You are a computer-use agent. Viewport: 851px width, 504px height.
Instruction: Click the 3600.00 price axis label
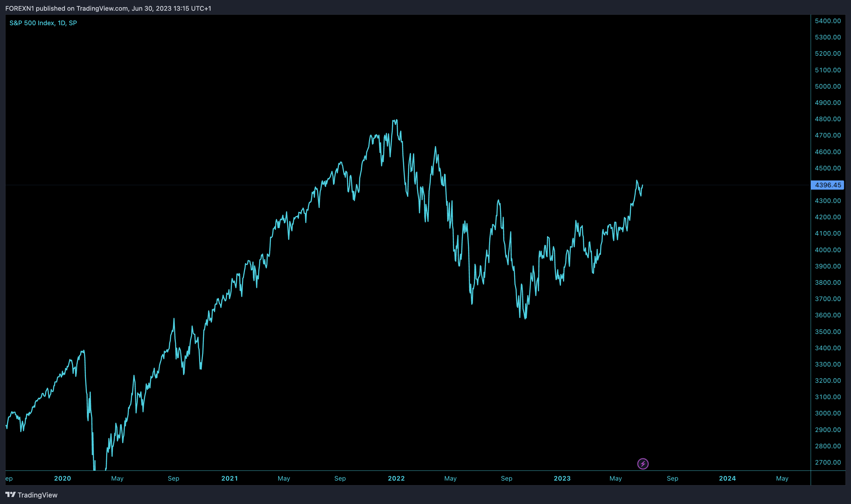point(828,315)
